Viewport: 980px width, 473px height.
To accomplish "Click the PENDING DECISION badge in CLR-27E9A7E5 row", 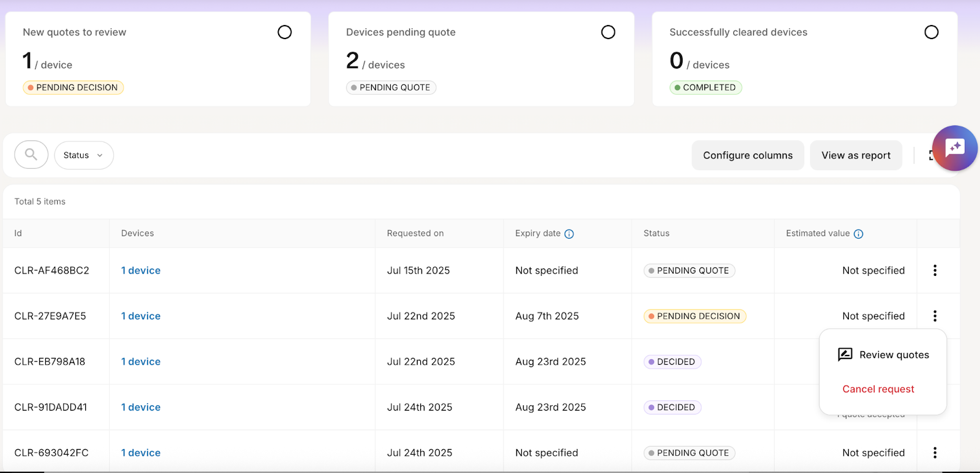I will tap(695, 316).
